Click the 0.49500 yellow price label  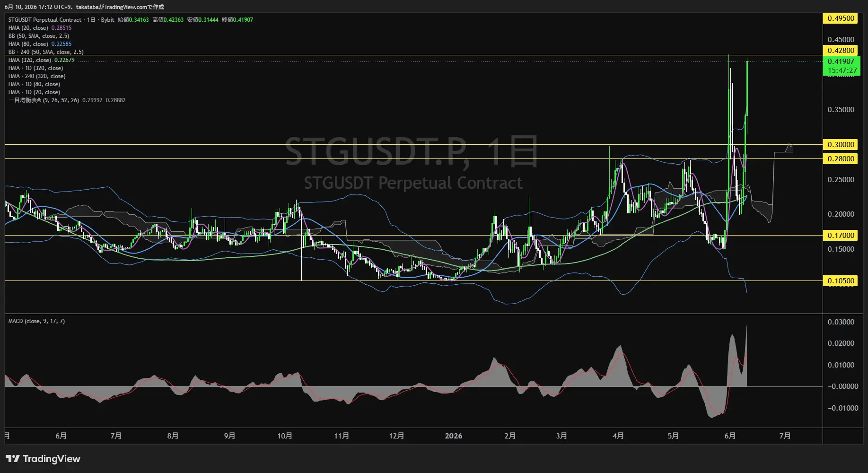coord(841,18)
